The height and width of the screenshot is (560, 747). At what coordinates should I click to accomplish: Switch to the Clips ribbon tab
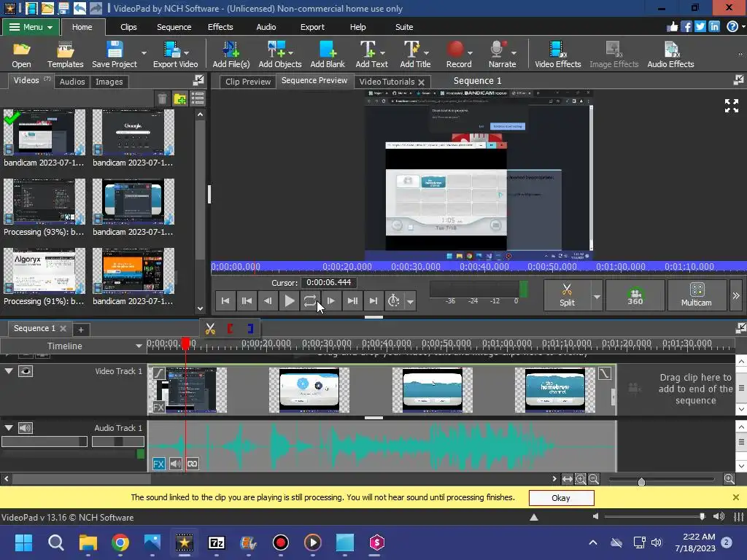(128, 27)
